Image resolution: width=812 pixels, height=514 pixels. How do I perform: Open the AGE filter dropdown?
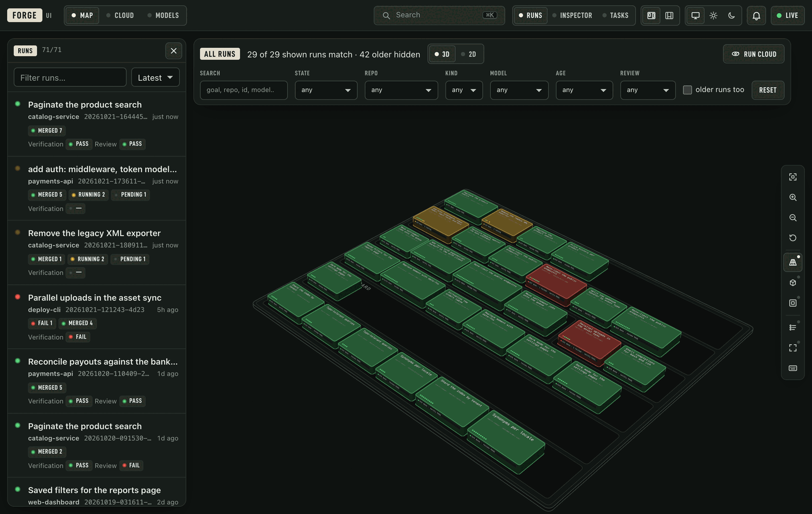coord(585,90)
